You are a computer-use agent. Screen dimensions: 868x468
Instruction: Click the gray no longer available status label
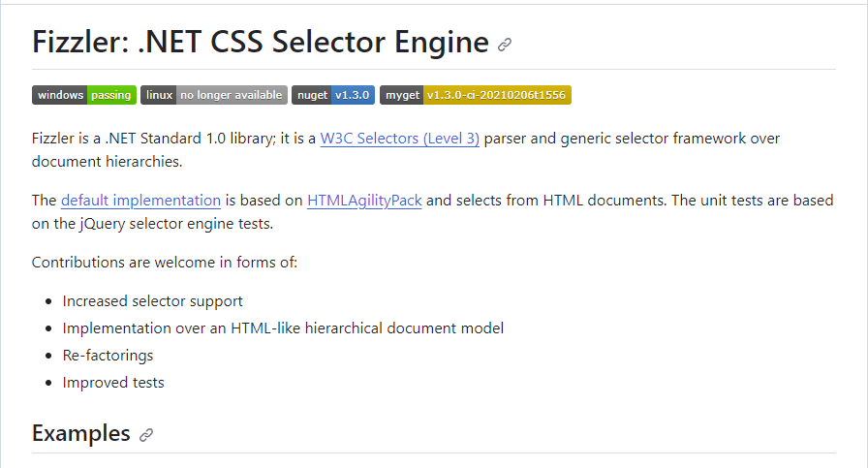[232, 95]
